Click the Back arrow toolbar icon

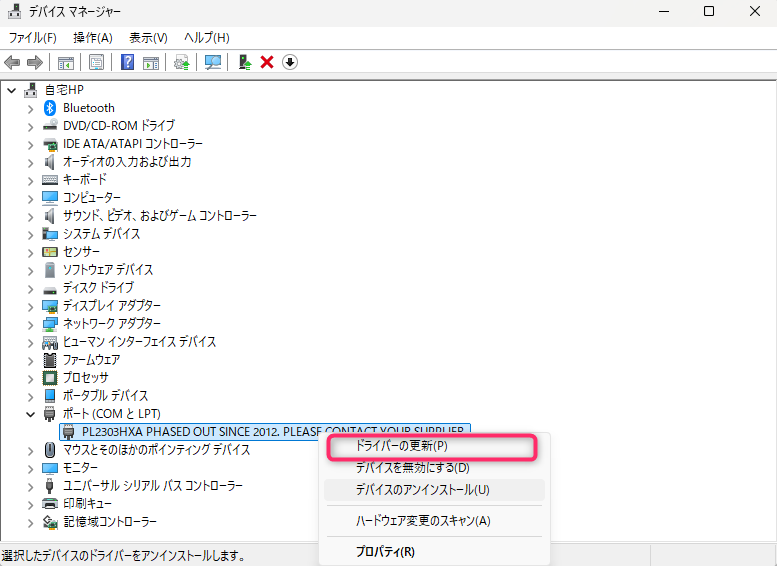coord(12,62)
